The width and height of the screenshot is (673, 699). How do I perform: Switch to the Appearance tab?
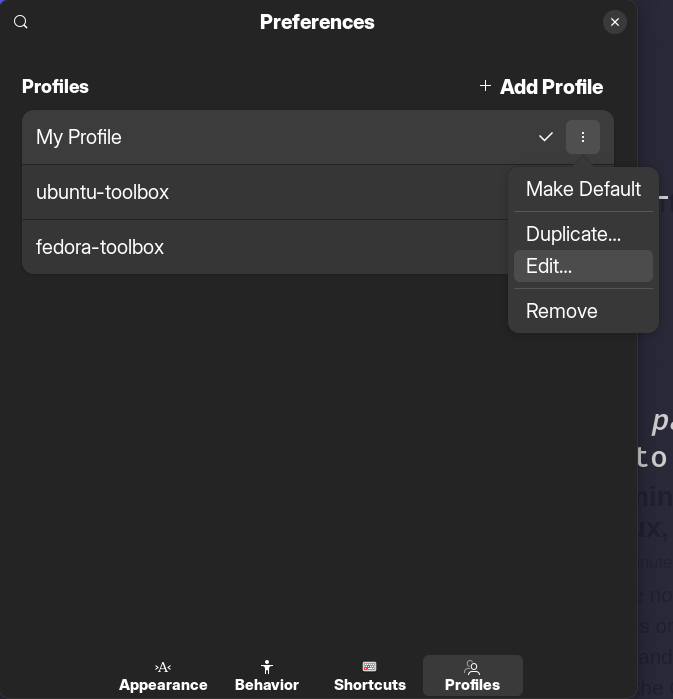(163, 675)
